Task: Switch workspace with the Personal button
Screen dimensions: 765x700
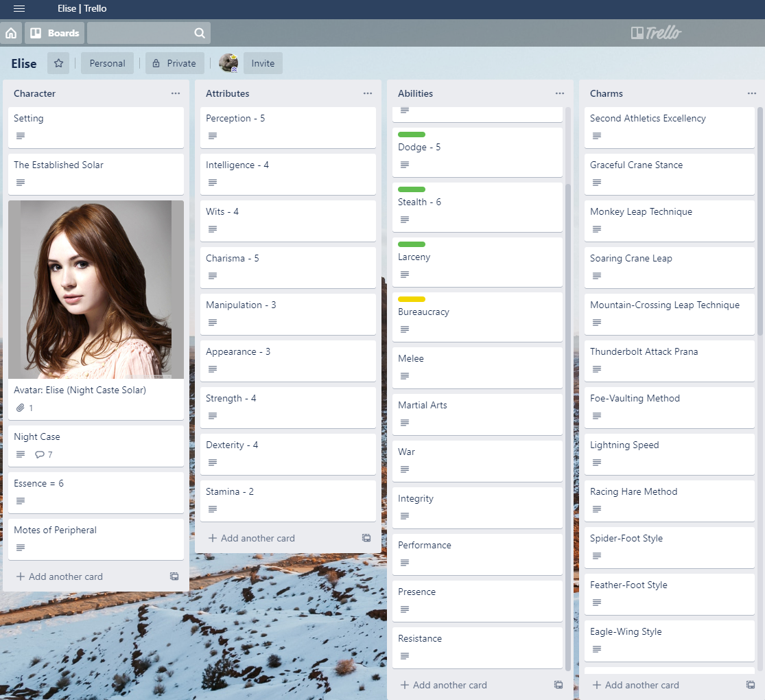Action: [x=107, y=62]
